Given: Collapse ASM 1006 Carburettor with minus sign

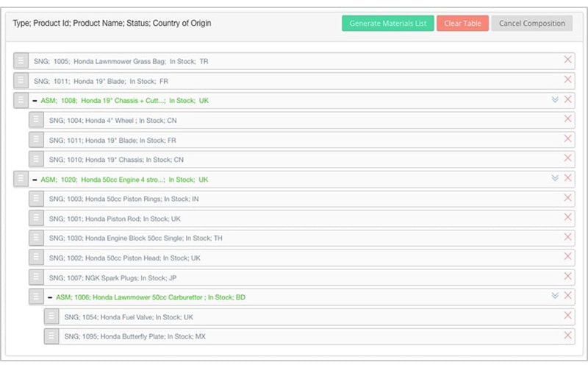Looking at the screenshot, I should (x=50, y=297).
